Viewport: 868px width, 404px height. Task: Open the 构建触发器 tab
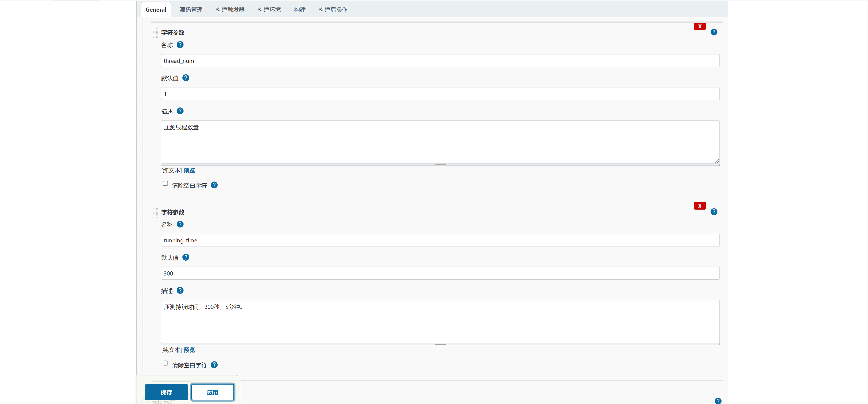point(230,10)
